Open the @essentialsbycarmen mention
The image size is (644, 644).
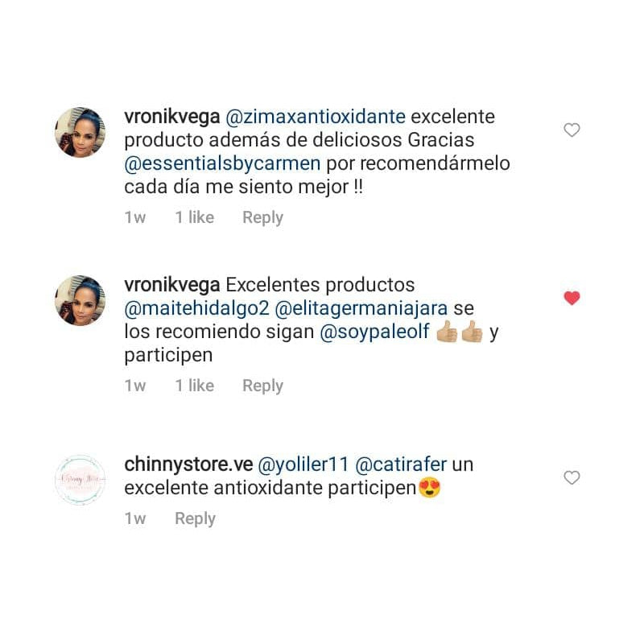pos(222,163)
